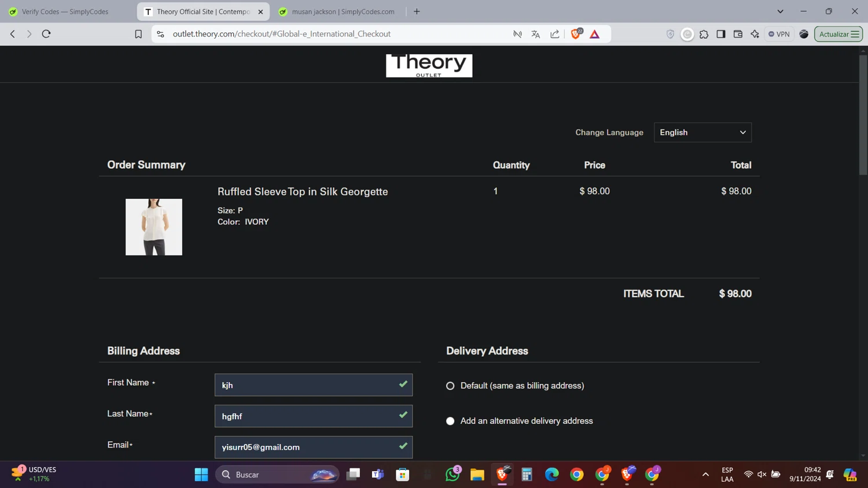This screenshot has width=868, height=488.
Task: Open a new browser tab
Action: [417, 12]
